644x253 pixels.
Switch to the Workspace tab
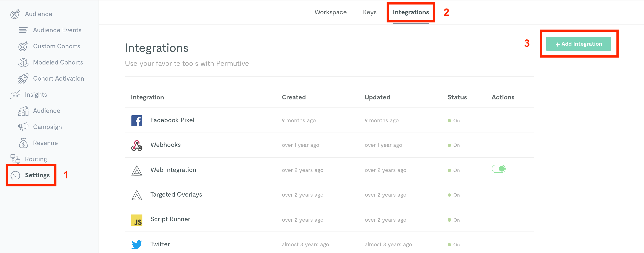tap(331, 12)
